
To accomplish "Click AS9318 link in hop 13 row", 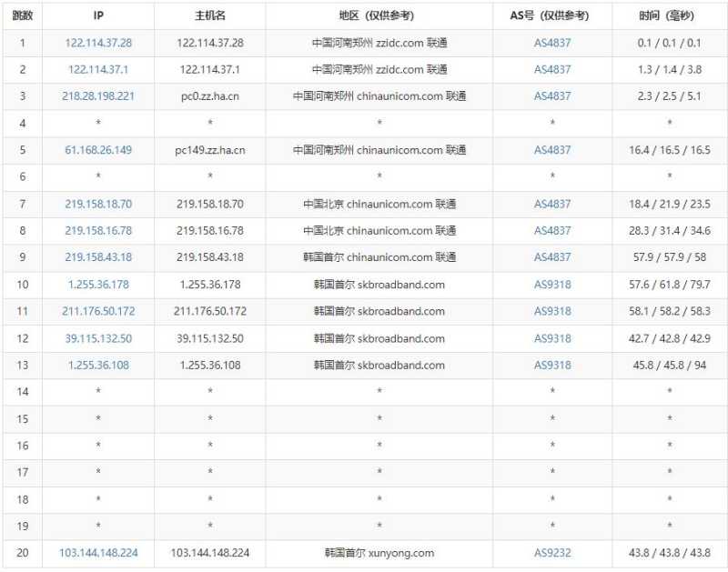I will tap(552, 365).
